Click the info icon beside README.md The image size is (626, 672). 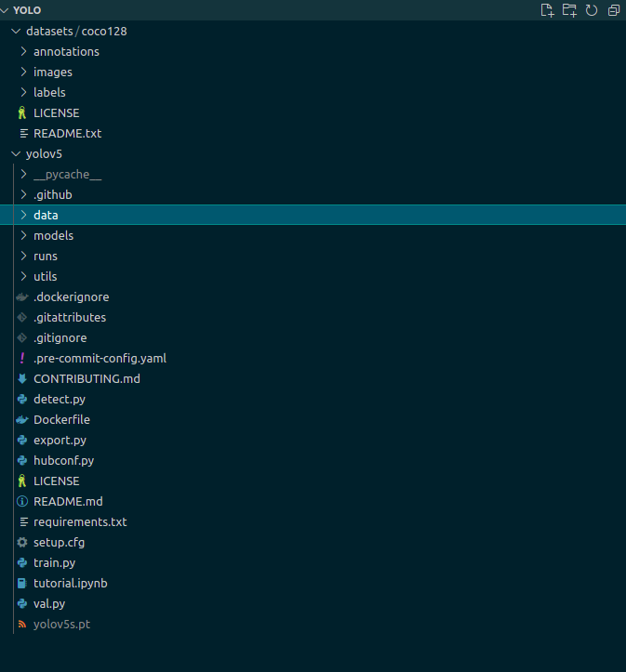click(x=22, y=501)
